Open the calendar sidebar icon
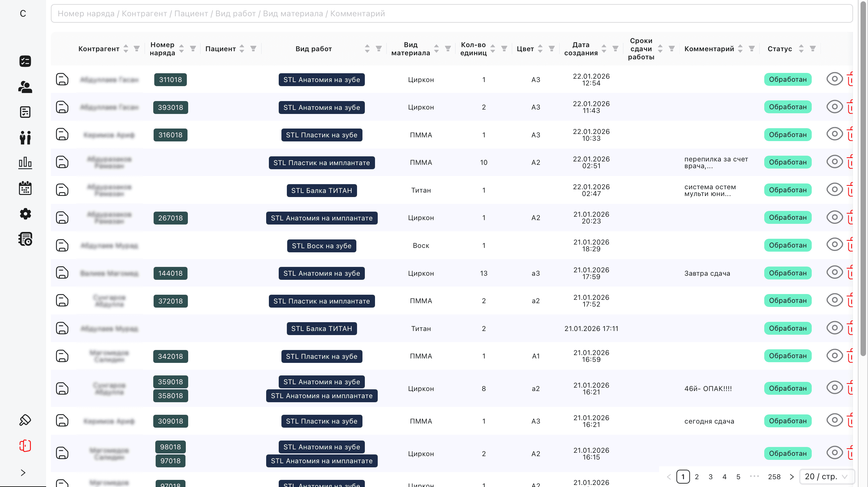 tap(25, 188)
